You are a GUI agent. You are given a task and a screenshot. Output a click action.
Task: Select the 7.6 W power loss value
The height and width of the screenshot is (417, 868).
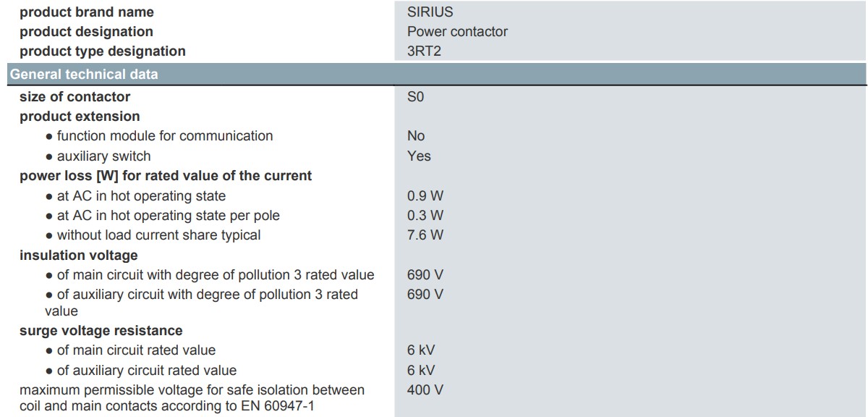tap(425, 235)
